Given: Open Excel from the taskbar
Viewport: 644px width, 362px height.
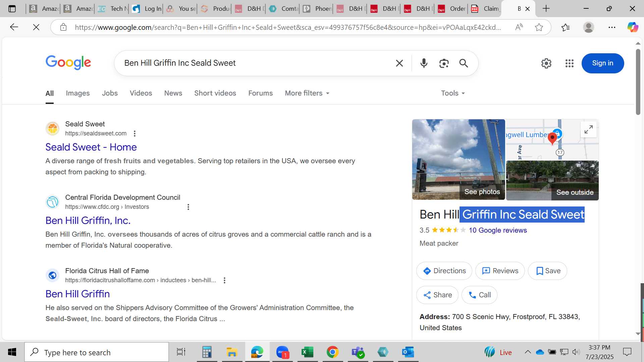Looking at the screenshot, I should pyautogui.click(x=307, y=352).
